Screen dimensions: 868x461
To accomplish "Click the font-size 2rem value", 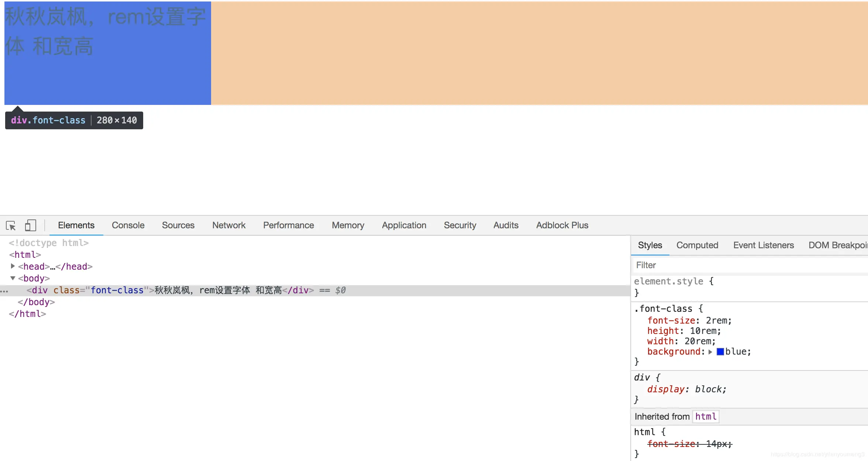I will (x=716, y=321).
